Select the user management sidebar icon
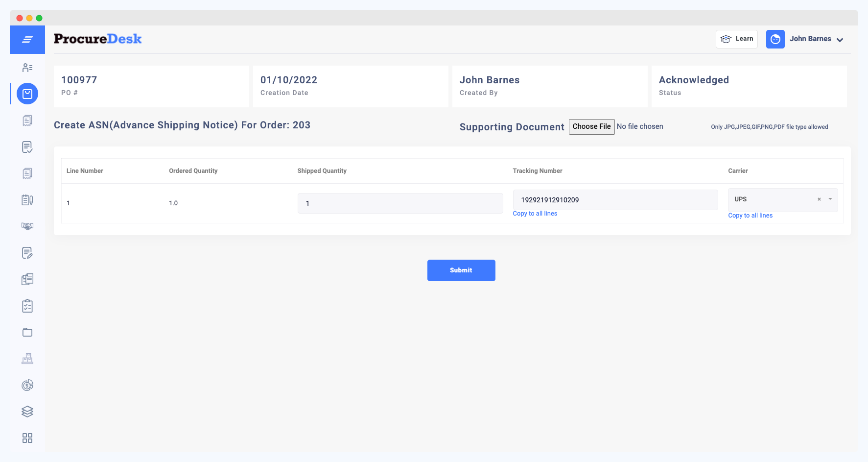Image resolution: width=868 pixels, height=462 pixels. [27, 68]
